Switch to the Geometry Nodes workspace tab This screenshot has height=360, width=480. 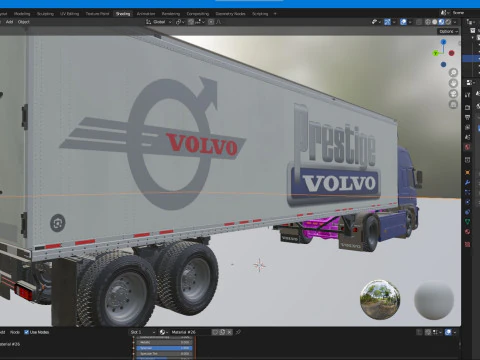click(x=230, y=14)
